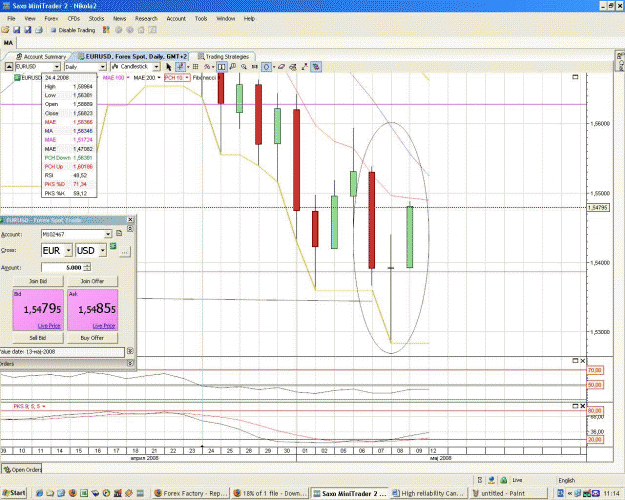Screen dimensions: 625x500
Task: Toggle chart grid icon
Action: click(x=195, y=67)
